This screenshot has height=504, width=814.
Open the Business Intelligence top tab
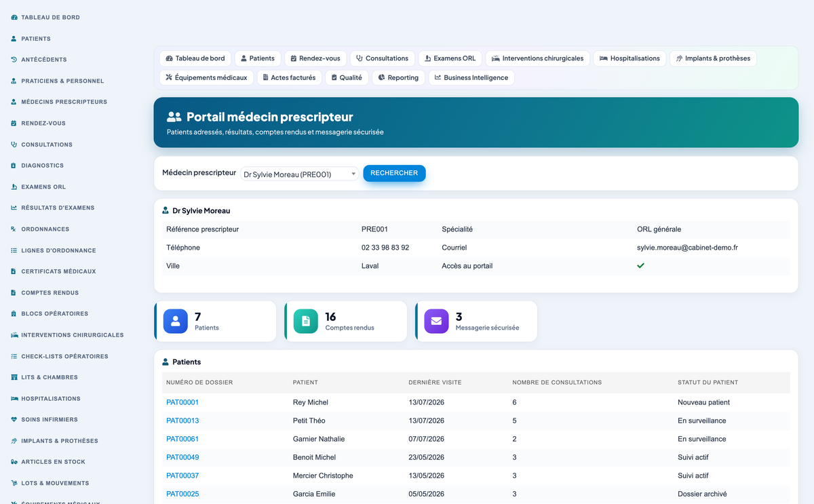click(x=471, y=77)
